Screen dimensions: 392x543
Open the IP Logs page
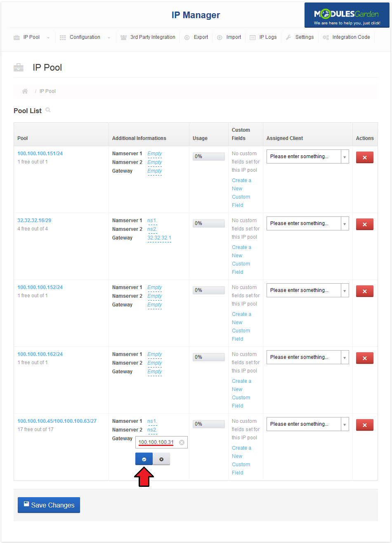point(268,37)
